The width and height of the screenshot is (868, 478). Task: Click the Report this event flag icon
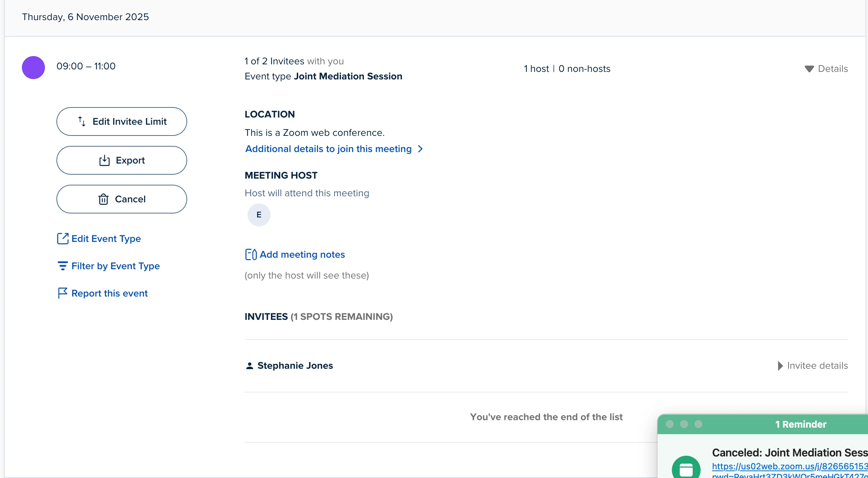point(63,293)
